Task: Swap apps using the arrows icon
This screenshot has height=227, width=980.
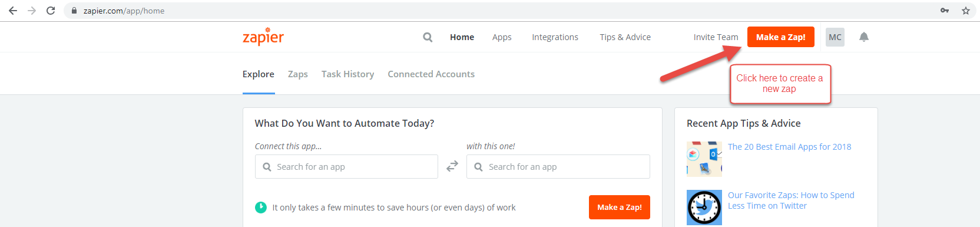Action: point(452,167)
